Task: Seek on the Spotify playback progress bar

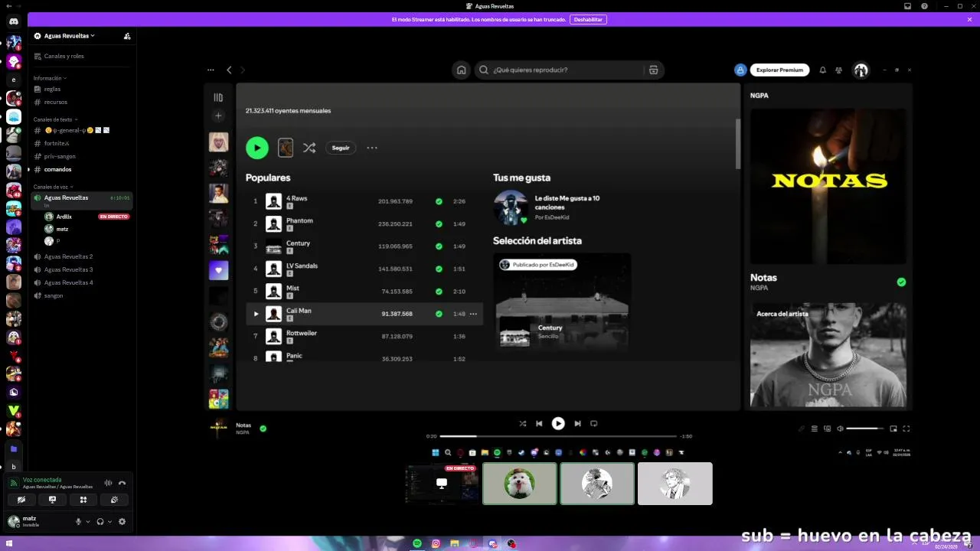Action: point(558,436)
